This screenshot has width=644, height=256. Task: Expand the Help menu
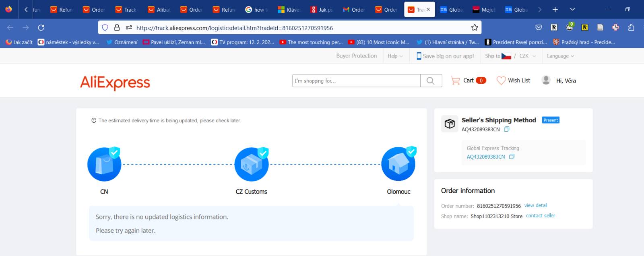[x=395, y=56]
